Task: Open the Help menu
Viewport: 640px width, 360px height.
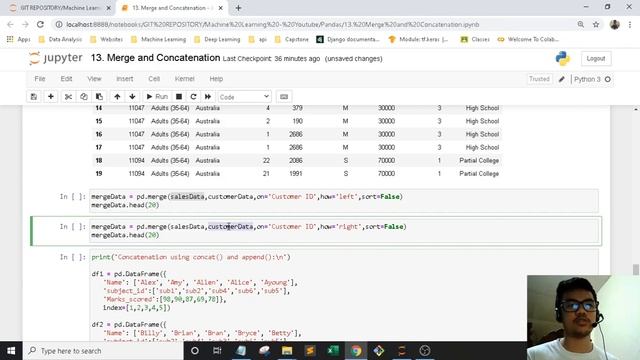Action: [x=216, y=79]
